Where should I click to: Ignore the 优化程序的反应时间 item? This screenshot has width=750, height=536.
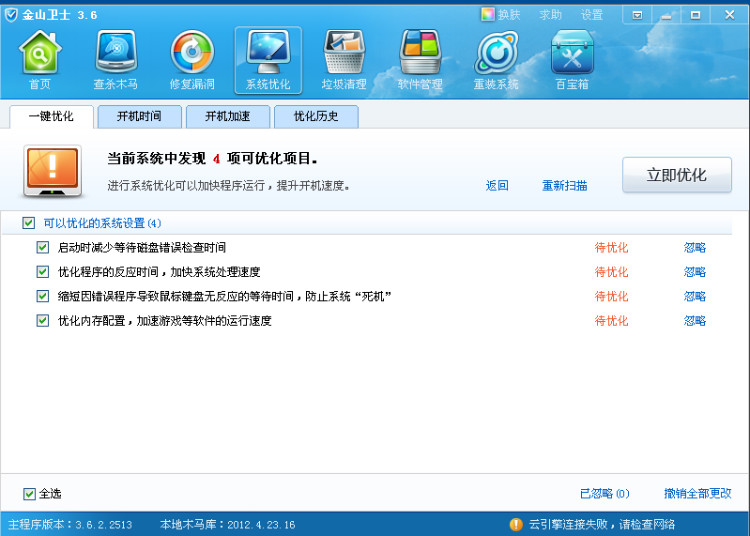point(695,272)
